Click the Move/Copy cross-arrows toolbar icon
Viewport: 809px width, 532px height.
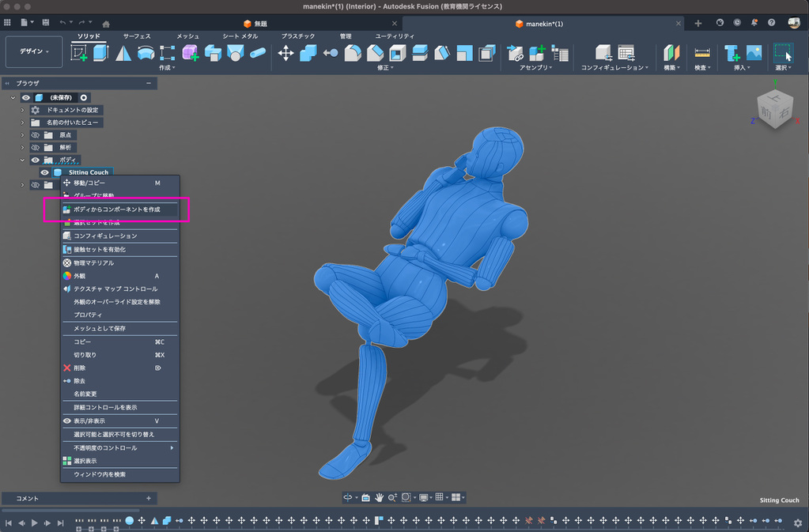point(285,53)
